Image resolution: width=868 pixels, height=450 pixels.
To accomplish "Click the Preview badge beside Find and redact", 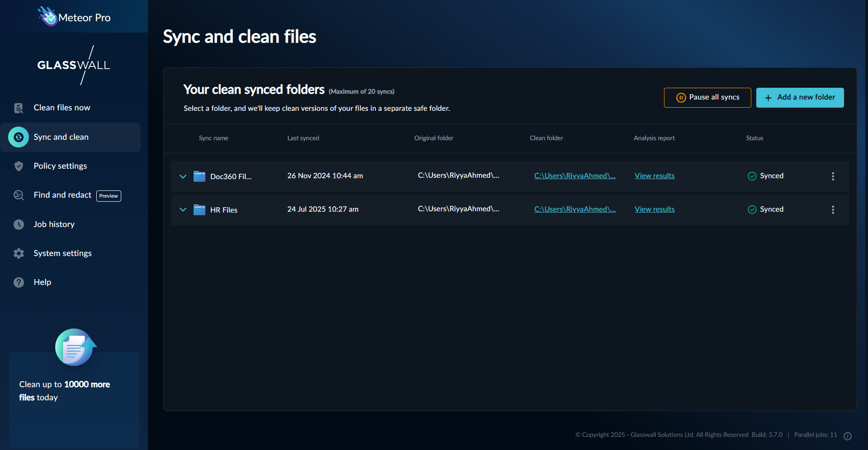I will [109, 196].
